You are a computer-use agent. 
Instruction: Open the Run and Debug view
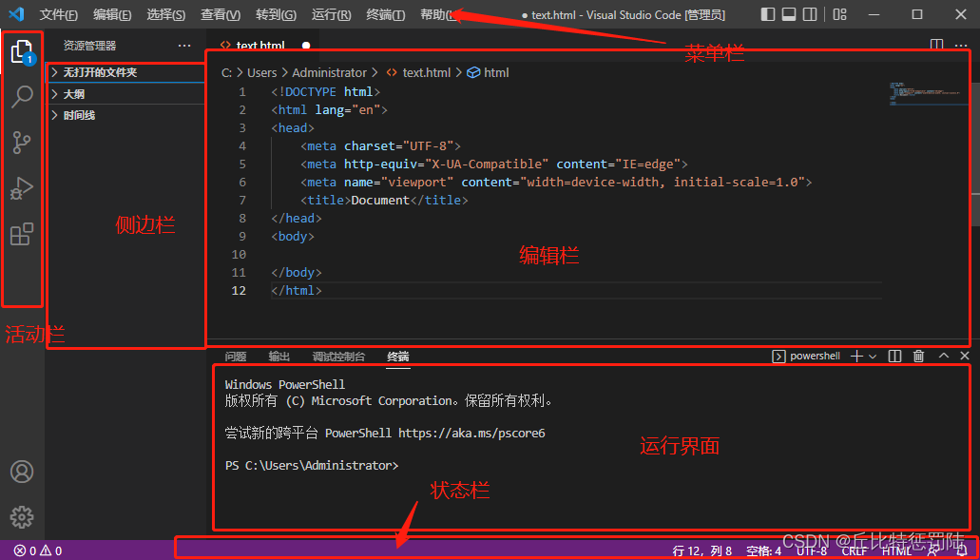pyautogui.click(x=21, y=188)
